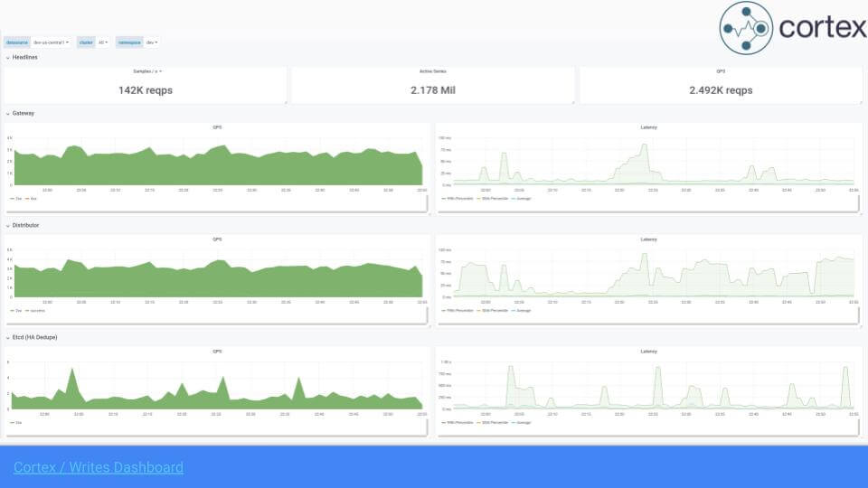Toggle 50th Percentile in Distributor Latency legend
Screen dimensions: 868x488
[492, 310]
